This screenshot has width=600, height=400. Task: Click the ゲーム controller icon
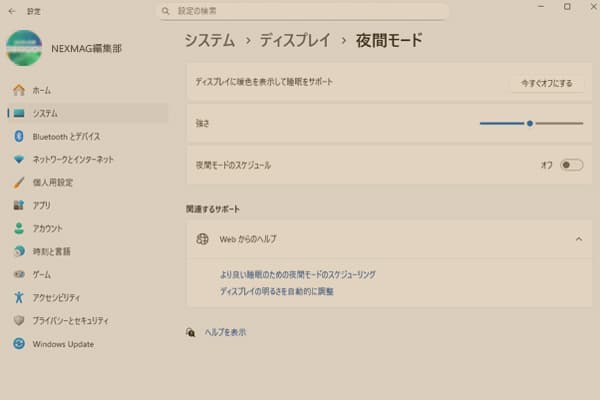tap(19, 274)
